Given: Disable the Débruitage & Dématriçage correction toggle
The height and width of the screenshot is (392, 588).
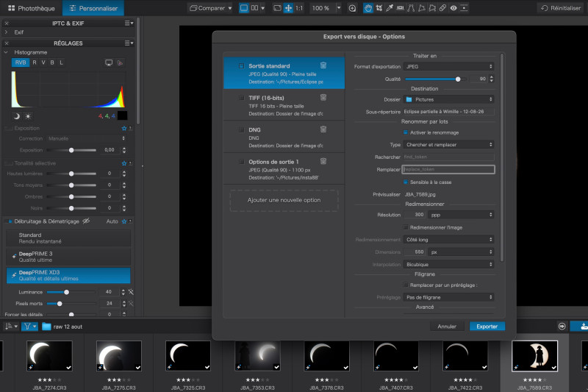Looking at the screenshot, I should coord(9,221).
